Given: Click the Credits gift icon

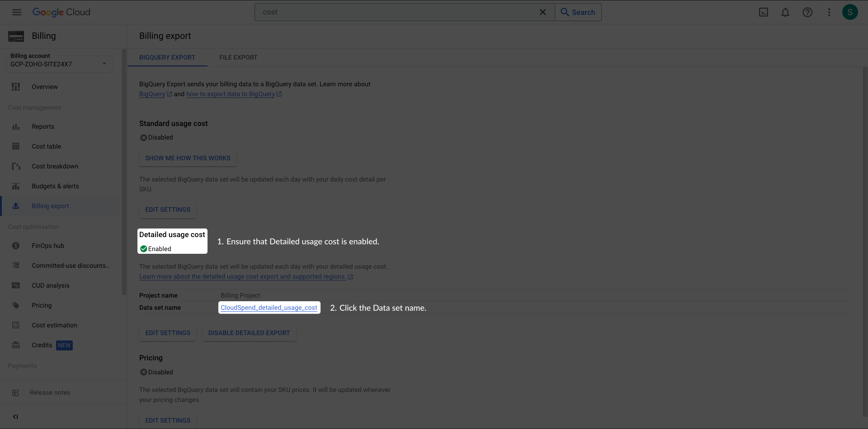Looking at the screenshot, I should (x=16, y=345).
